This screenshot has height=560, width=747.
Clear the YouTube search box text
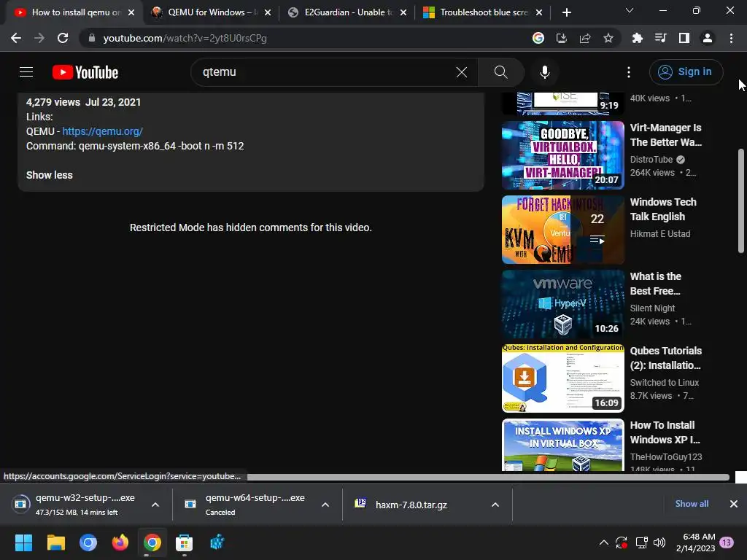(462, 72)
